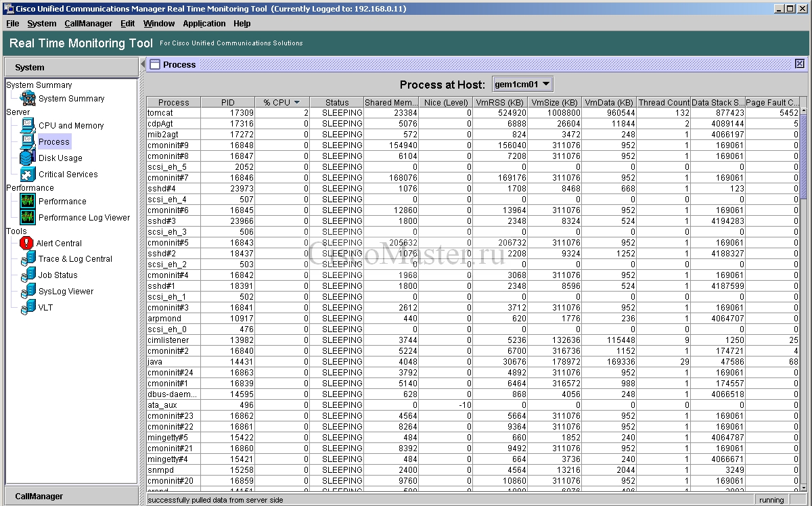This screenshot has height=506, width=812.
Task: Open the File menu
Action: click(12, 23)
